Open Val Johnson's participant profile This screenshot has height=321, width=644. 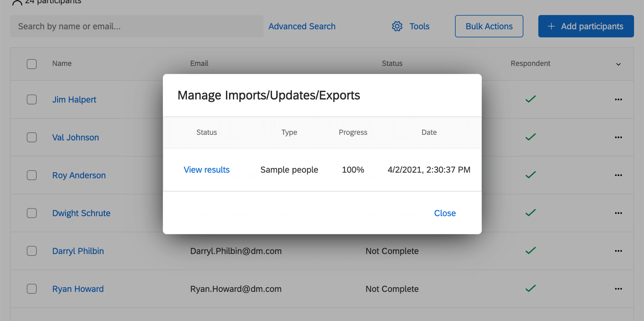75,137
